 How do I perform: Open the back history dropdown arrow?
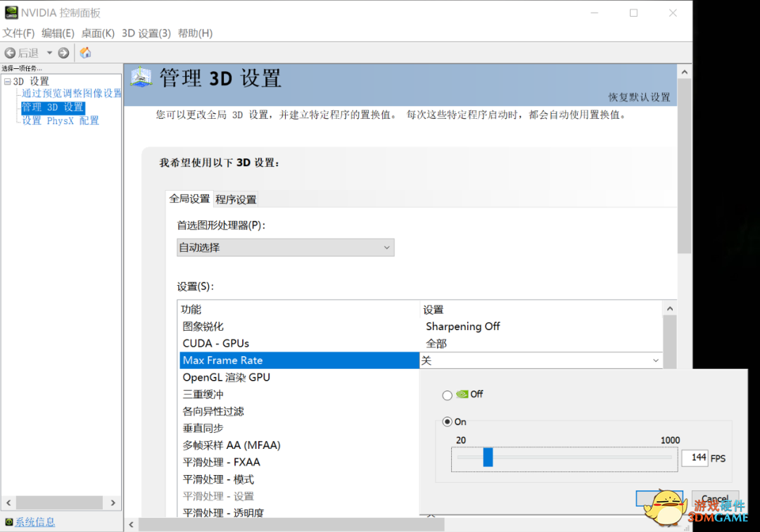(49, 53)
